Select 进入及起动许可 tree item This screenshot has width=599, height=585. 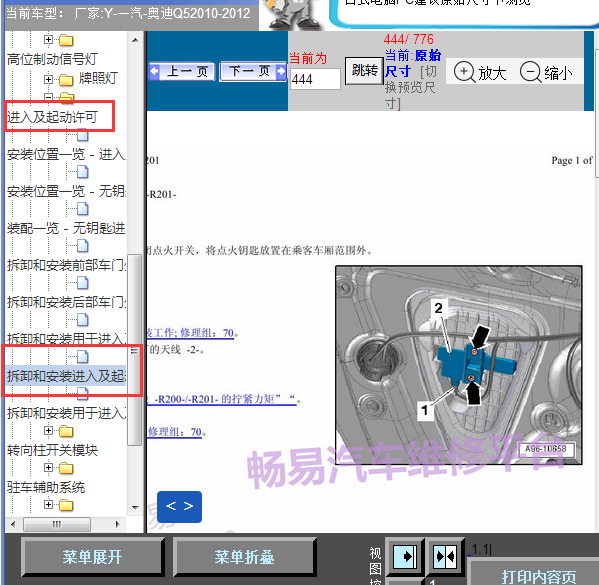pos(52,117)
